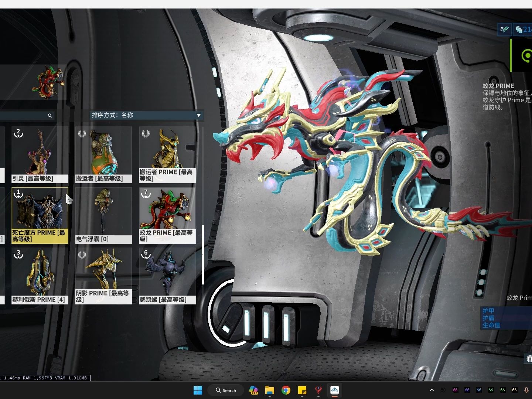The height and width of the screenshot is (399, 532).
Task: Click the rank 3 badge on 赫利俄斯 PRIME
Action: pyautogui.click(x=18, y=255)
